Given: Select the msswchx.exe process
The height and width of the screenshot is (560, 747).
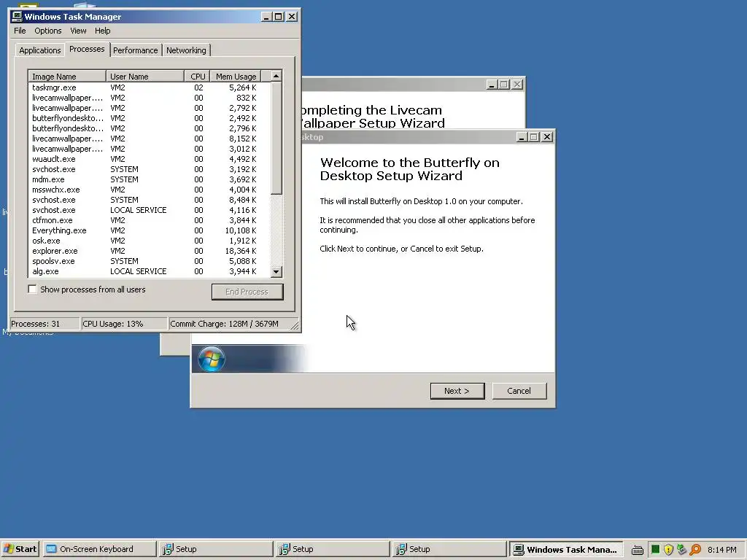Looking at the screenshot, I should click(x=149, y=190).
